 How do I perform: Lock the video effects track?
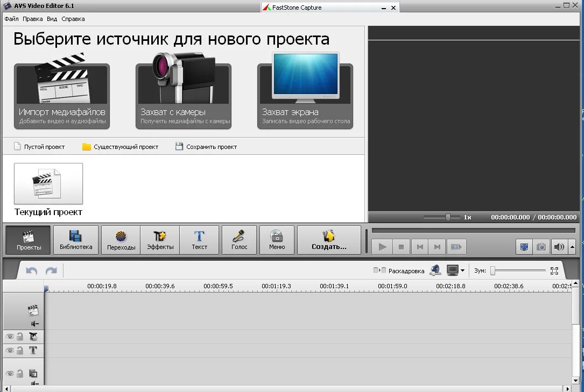pos(20,337)
